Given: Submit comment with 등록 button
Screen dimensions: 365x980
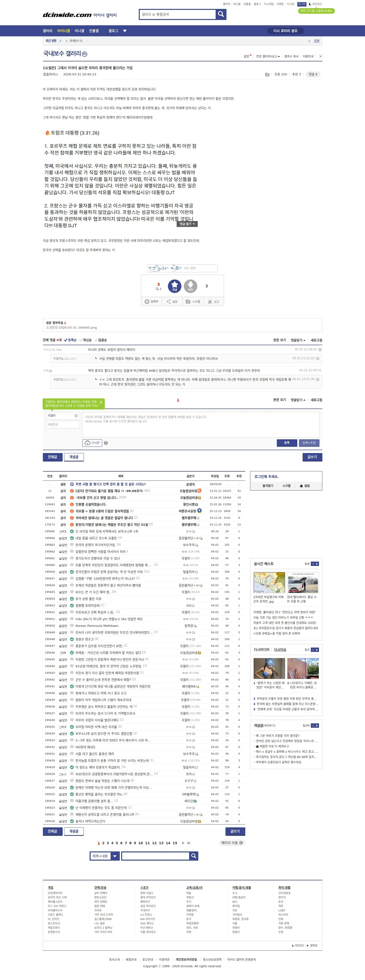Looking at the screenshot, I should (x=287, y=443).
